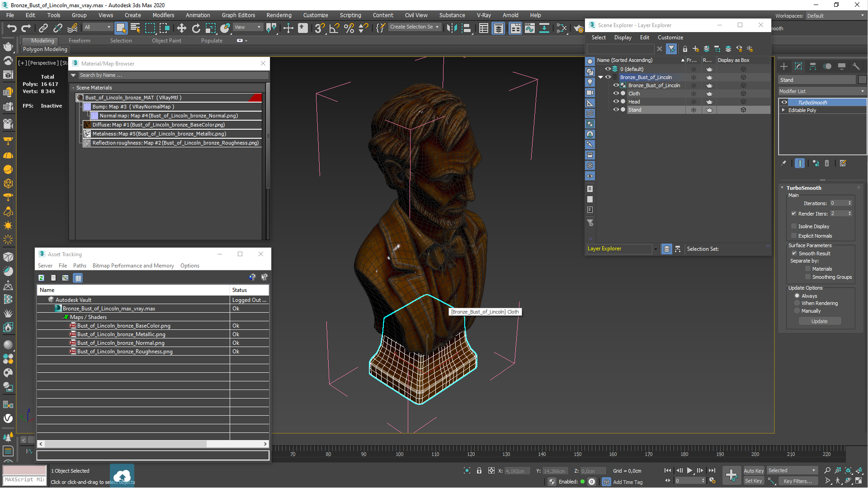Open Curve Editor from toolbar
The width and height of the screenshot is (868, 488).
tap(529, 28)
